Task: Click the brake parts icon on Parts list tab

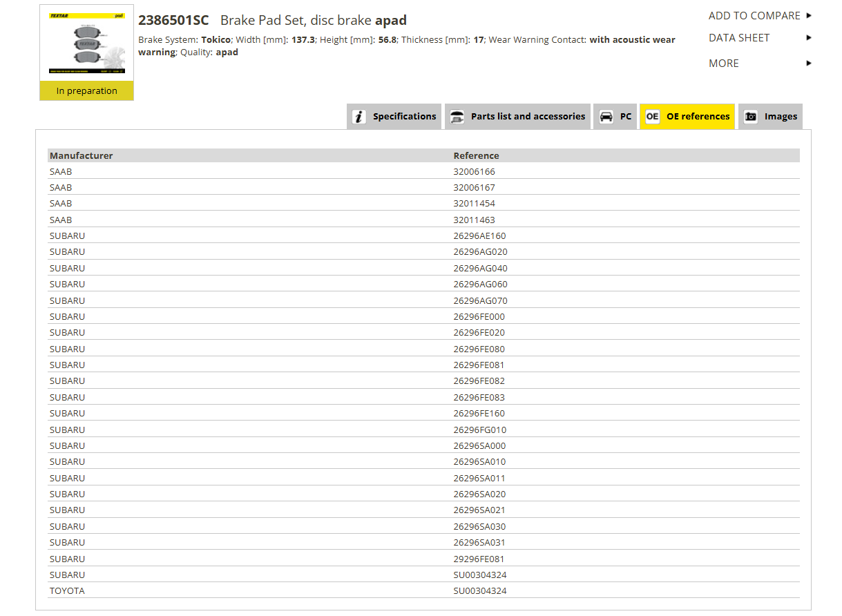Action: click(x=457, y=117)
